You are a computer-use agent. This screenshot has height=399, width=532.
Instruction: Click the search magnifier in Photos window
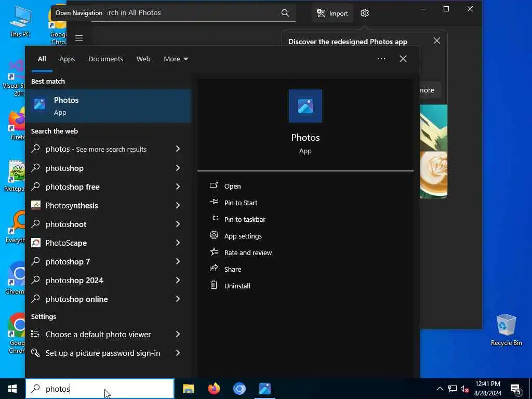click(x=285, y=13)
